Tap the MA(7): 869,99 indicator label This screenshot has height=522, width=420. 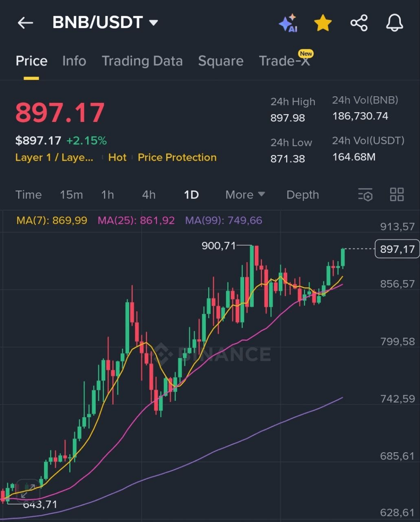pyautogui.click(x=52, y=221)
